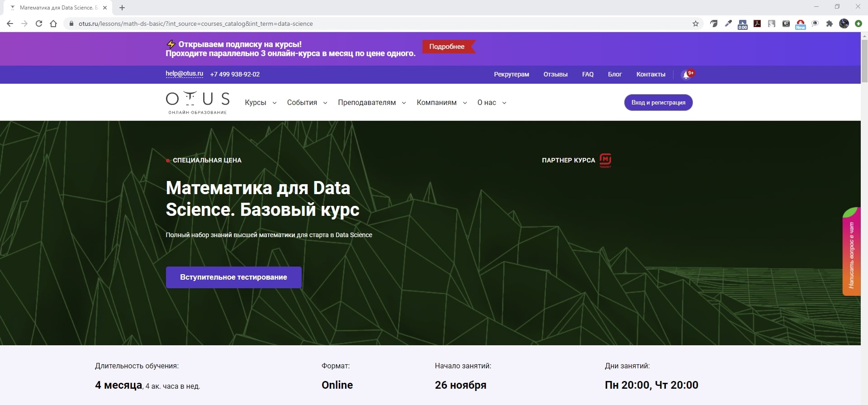Screen dimensions: 868x405
Task: Click the Открываем подписку на курсы! banner text
Action: tap(240, 44)
